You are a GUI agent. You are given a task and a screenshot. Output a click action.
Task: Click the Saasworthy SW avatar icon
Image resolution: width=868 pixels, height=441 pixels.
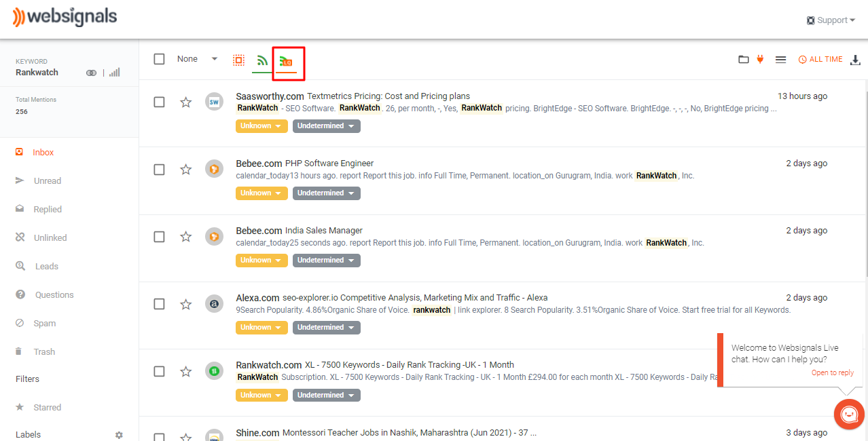tap(214, 102)
